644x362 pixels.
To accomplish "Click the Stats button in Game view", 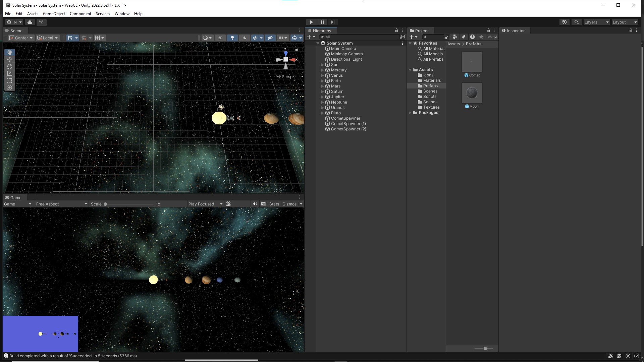I will pos(274,204).
